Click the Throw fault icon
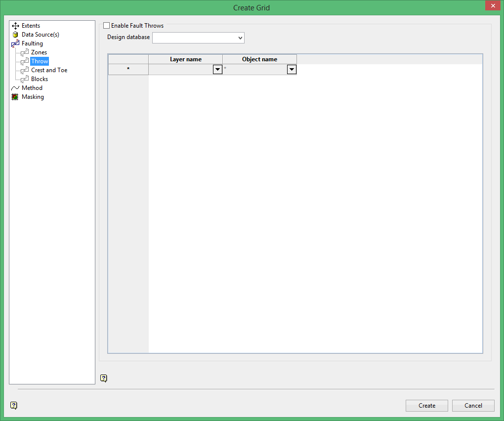The height and width of the screenshot is (421, 504). coord(25,61)
